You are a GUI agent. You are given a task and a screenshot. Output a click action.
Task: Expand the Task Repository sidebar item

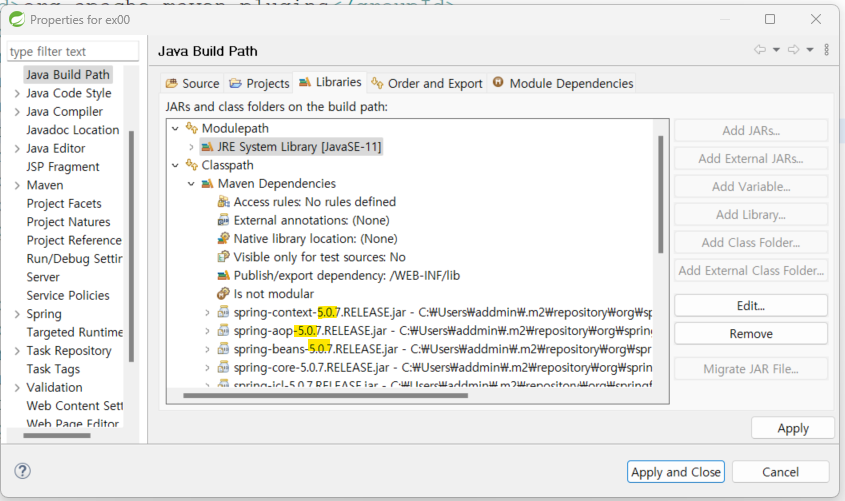coord(17,351)
